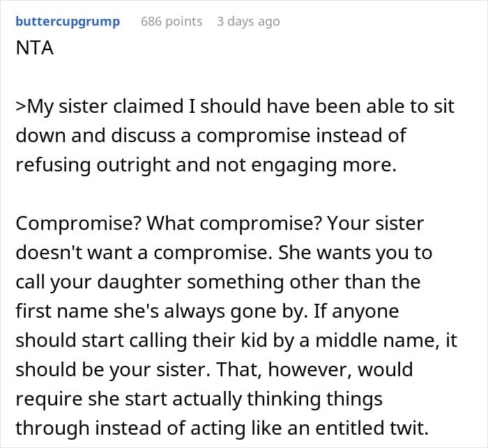Screen dimensions: 488x448
Task: Open buttercupgrump's user profile
Action: pos(68,22)
